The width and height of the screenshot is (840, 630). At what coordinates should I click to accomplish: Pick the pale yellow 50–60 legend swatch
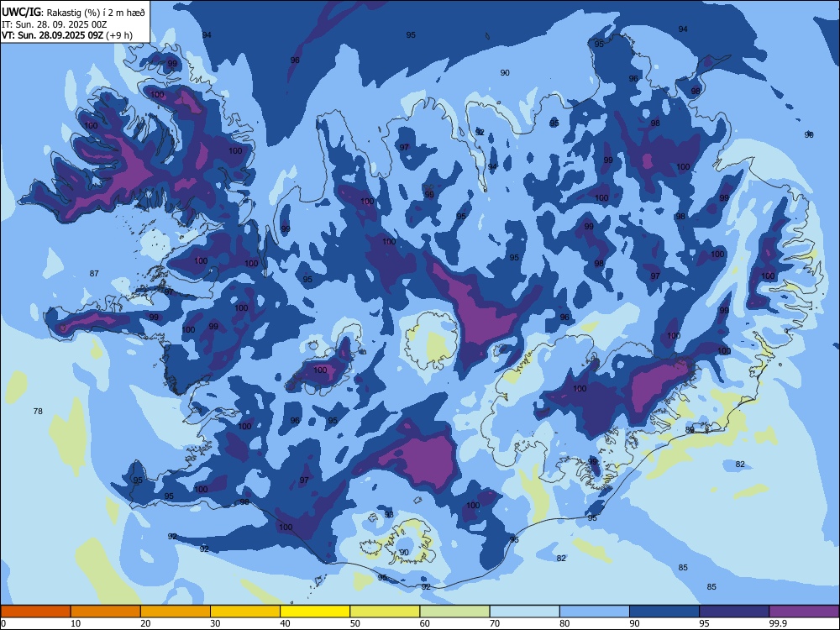385,612
